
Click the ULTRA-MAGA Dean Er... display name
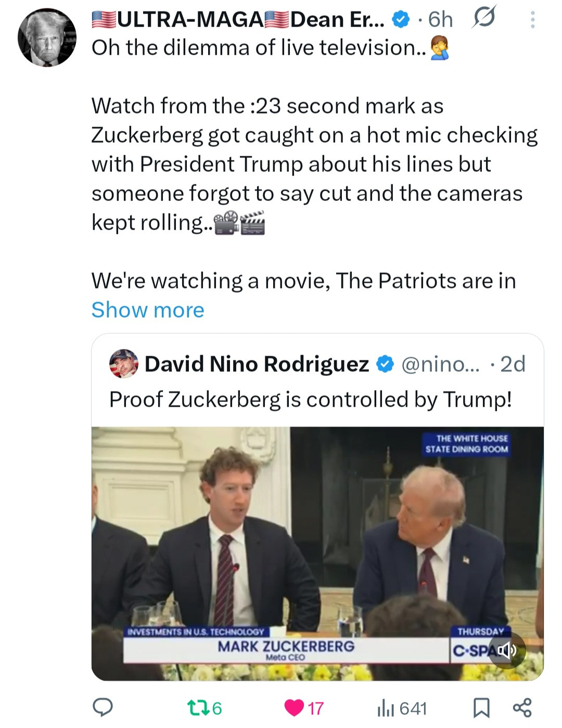tap(238, 20)
